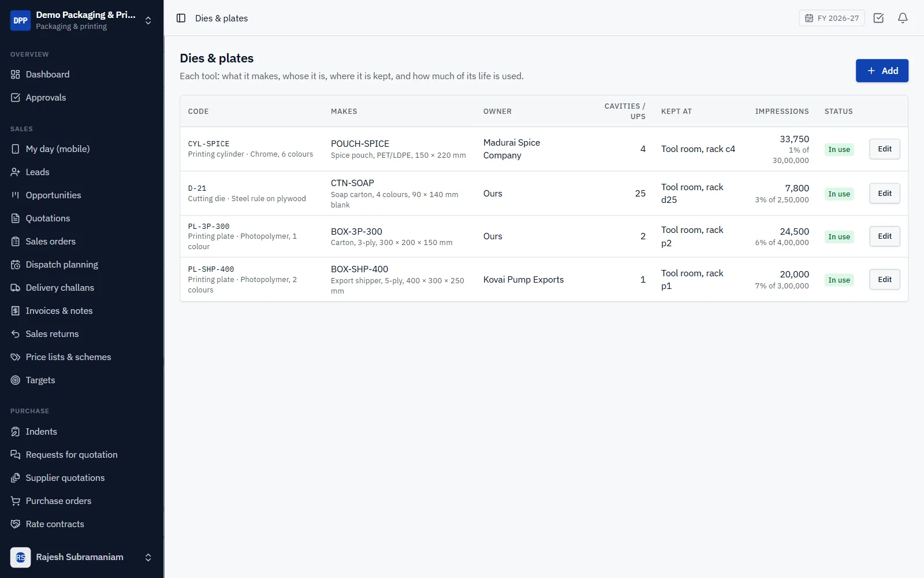The image size is (924, 578).
Task: Toggle the sidebar panel icon
Action: coord(181,18)
